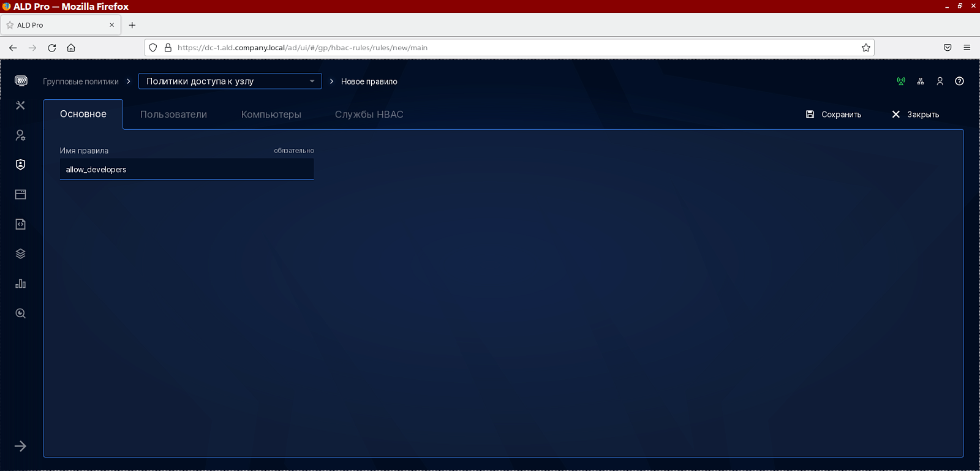Open the help question mark icon

959,81
